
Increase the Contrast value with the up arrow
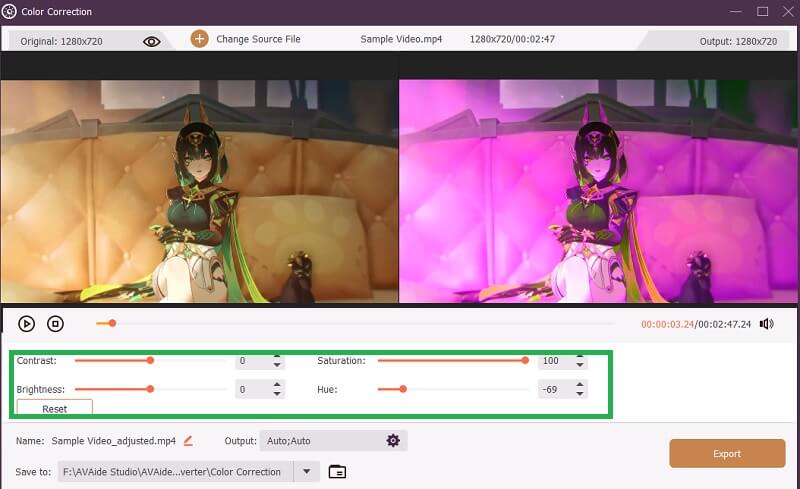(277, 356)
